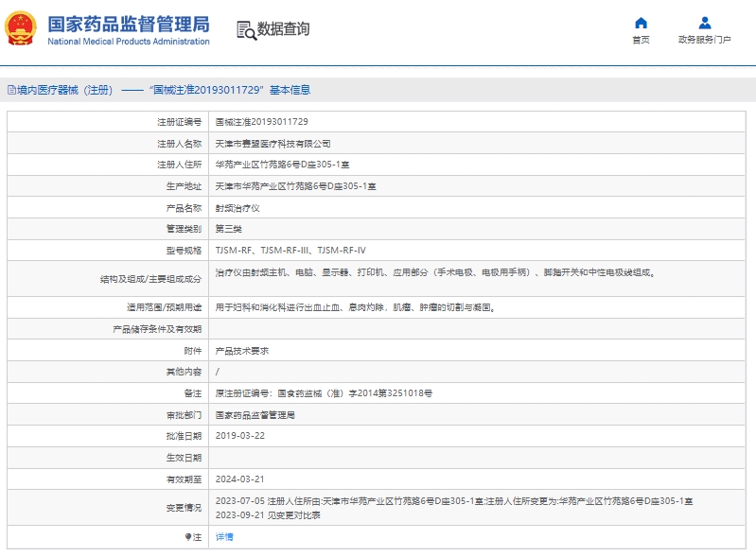Click the 批准日期 row label
This screenshot has height=557, width=756.
pos(184,436)
